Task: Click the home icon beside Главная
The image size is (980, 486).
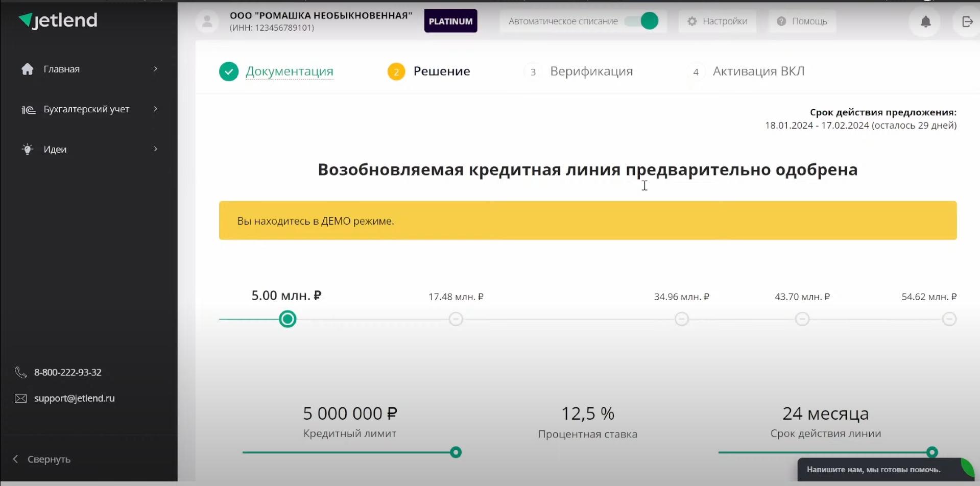Action: pos(28,69)
